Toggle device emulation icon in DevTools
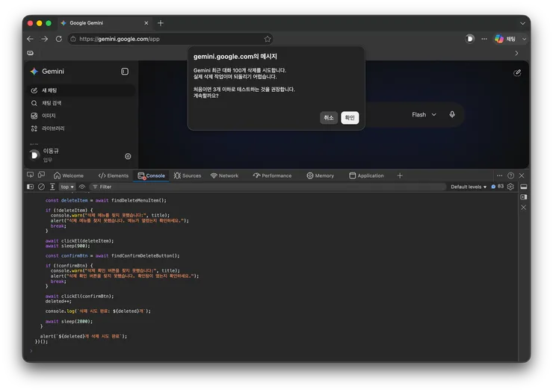 tap(41, 175)
